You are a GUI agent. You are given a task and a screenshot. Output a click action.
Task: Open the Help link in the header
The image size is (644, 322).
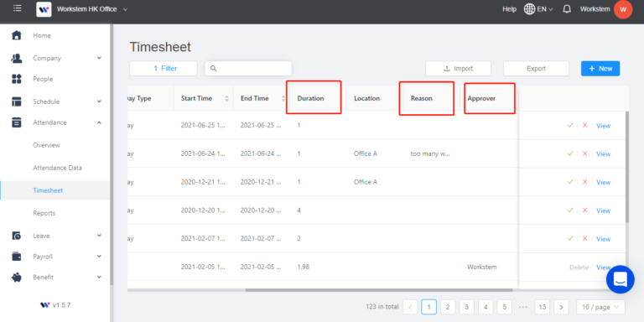click(509, 9)
